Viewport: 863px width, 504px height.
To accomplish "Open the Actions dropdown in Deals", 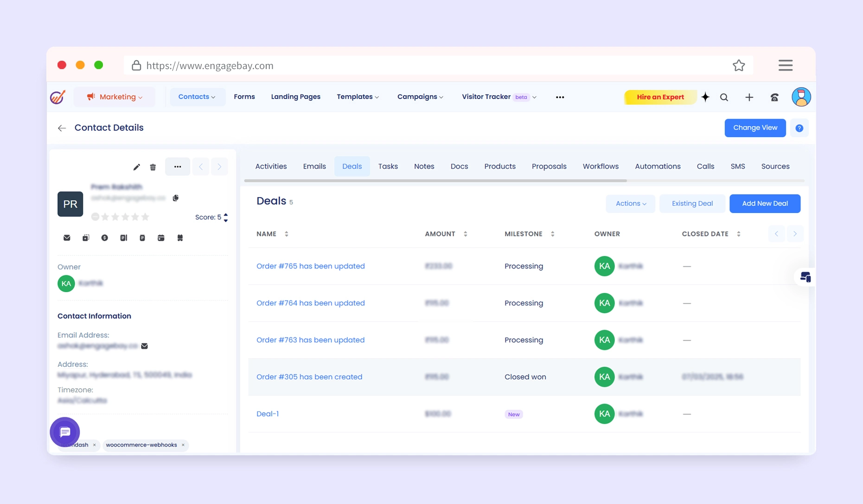I will click(x=630, y=204).
